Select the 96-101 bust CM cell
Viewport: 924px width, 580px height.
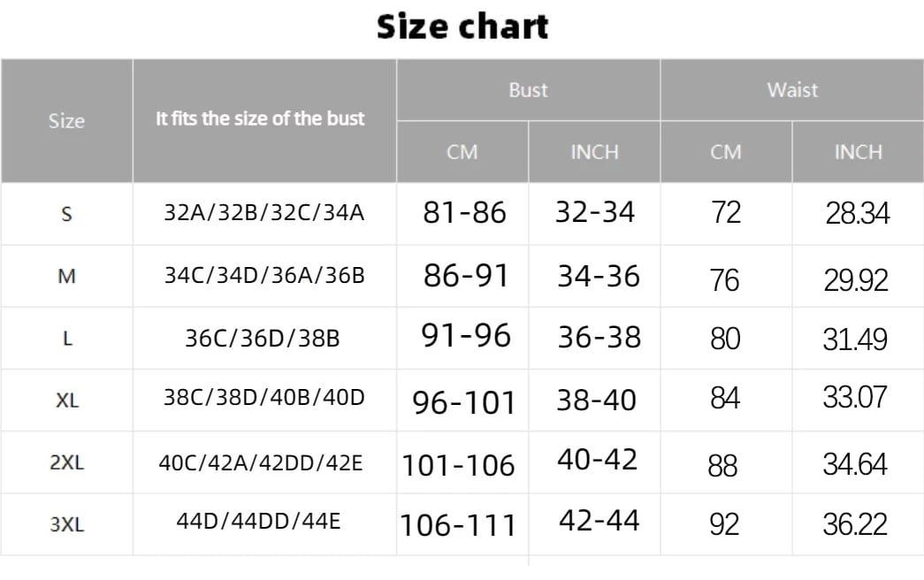click(463, 402)
